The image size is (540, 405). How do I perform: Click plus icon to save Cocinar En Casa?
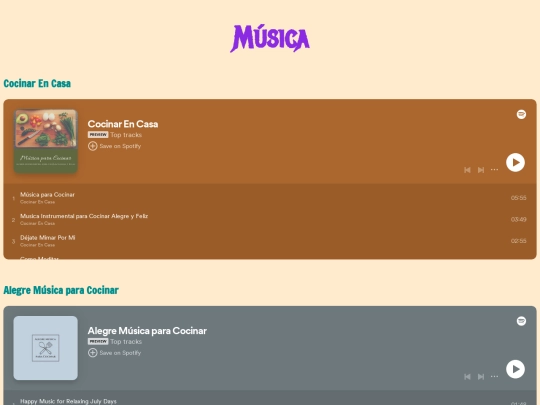[x=92, y=146]
